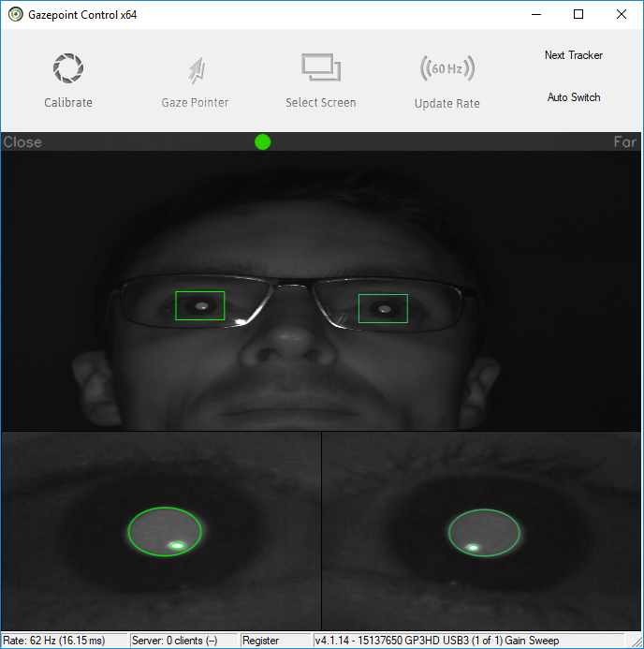Close the Gazepoint Control window

(622, 14)
